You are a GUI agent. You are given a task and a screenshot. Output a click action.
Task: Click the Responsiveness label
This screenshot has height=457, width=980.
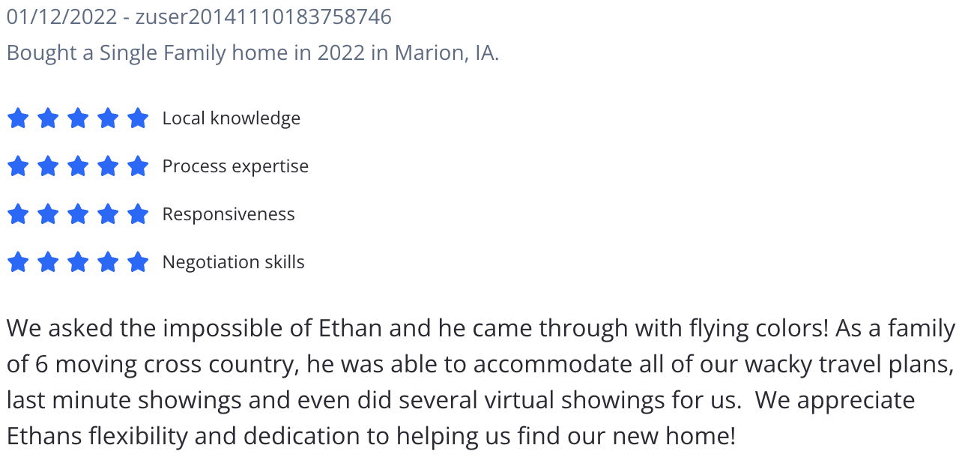pos(229,214)
